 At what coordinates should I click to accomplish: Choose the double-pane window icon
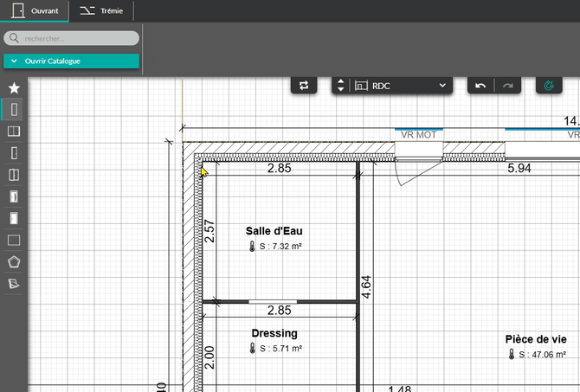tap(14, 132)
